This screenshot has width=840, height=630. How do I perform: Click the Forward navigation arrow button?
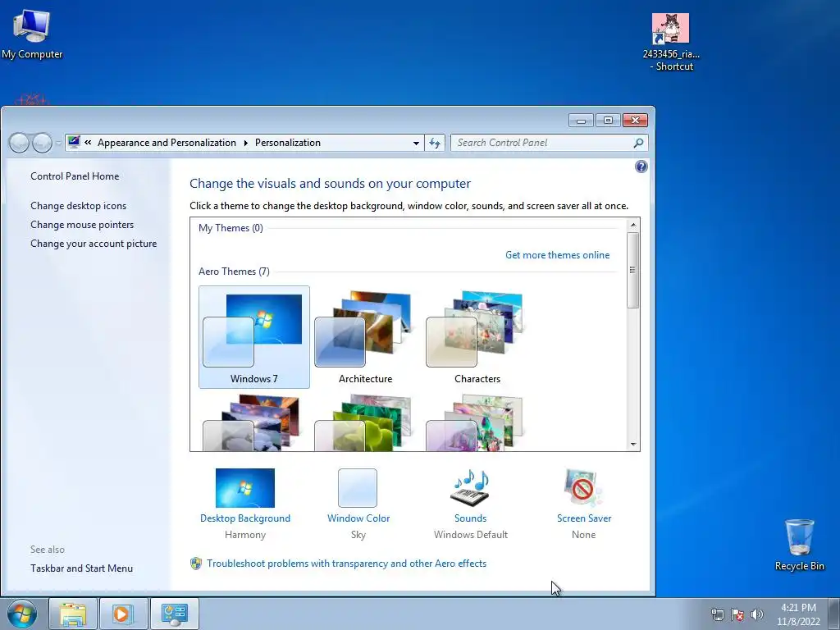[42, 143]
